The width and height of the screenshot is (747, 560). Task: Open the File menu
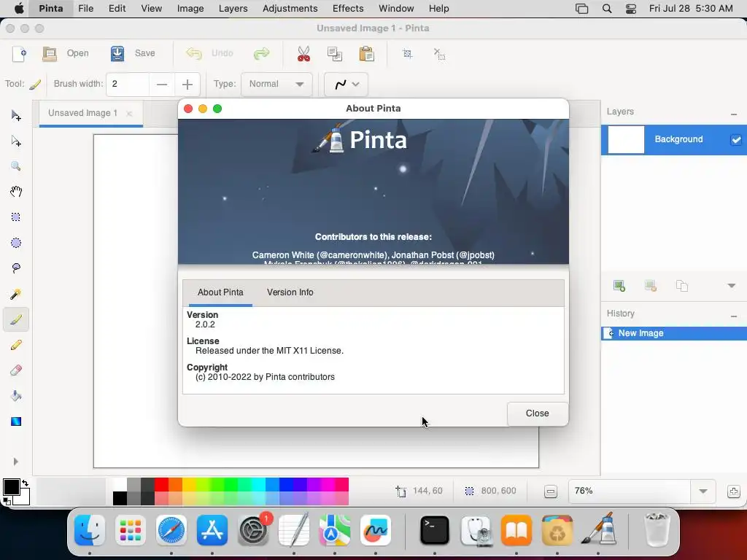(86, 9)
